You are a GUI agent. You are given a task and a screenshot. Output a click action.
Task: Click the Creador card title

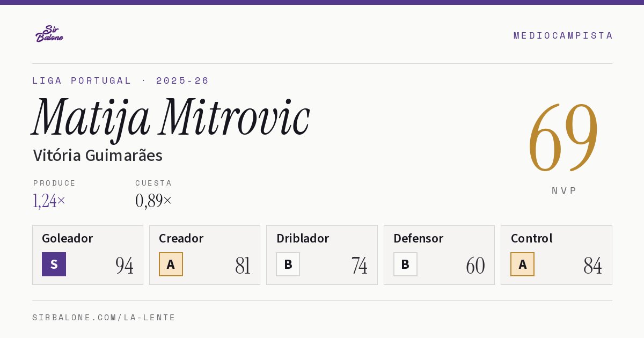point(181,238)
